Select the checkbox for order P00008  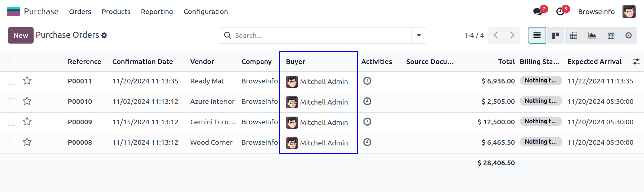click(12, 142)
